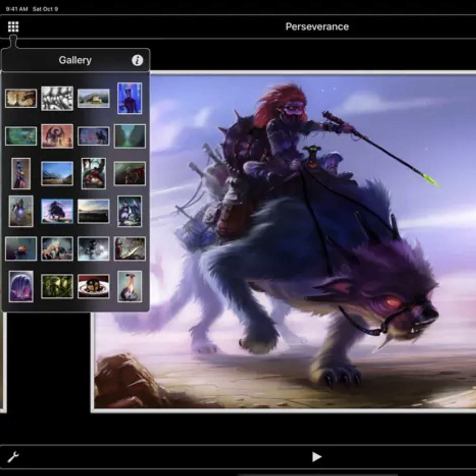Open the highlighted beast rider thumbnail
The height and width of the screenshot is (476, 476).
(x=57, y=211)
